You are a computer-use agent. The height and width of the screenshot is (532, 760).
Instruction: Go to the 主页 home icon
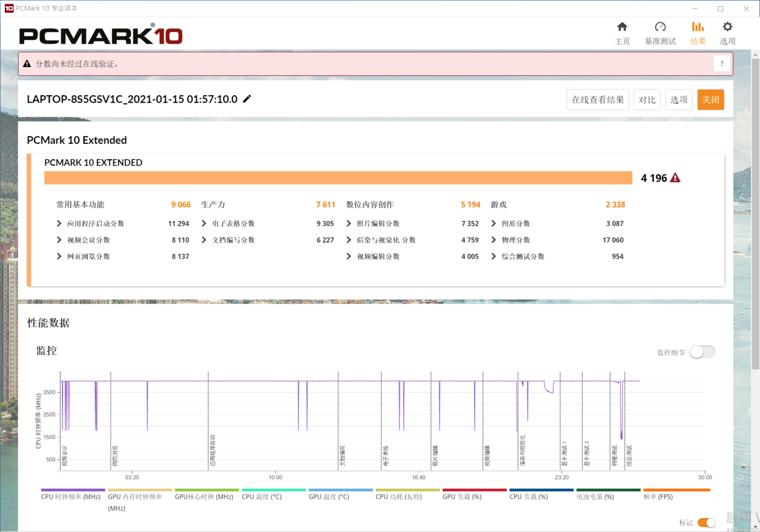[x=622, y=27]
